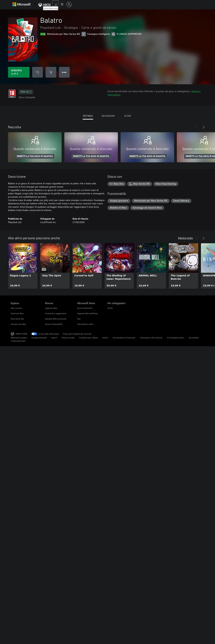Open the 'Privacy e cookie' footer link
Screen dimensions: 215x644
coord(68,338)
